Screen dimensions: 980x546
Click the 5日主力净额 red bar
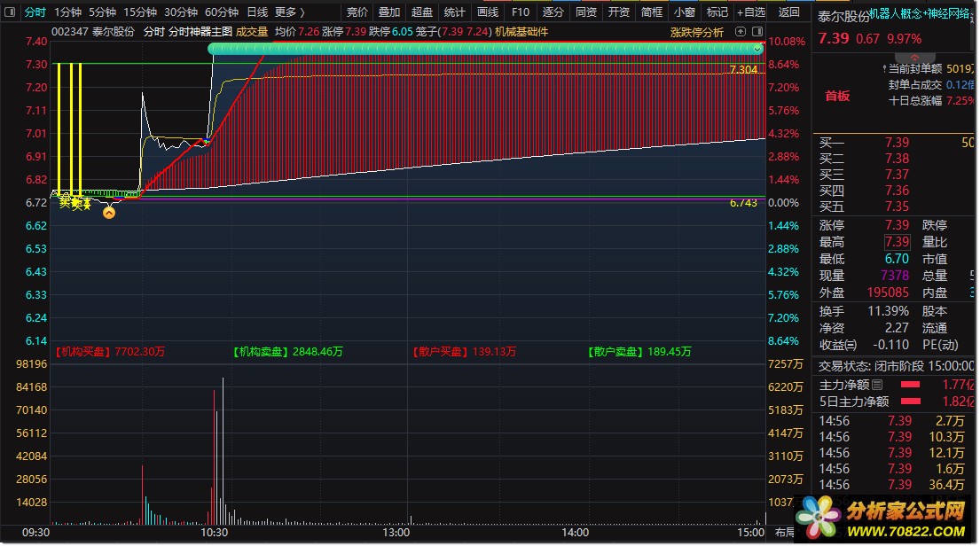click(x=910, y=401)
